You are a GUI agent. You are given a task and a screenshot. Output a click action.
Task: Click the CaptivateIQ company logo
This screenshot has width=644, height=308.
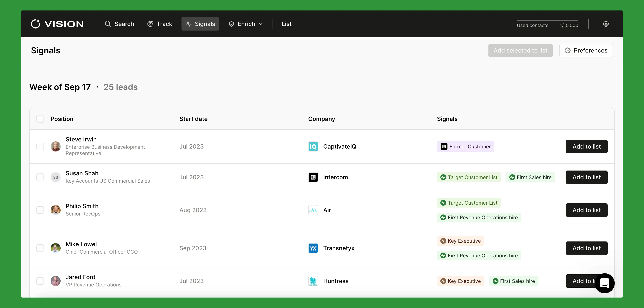pyautogui.click(x=313, y=146)
